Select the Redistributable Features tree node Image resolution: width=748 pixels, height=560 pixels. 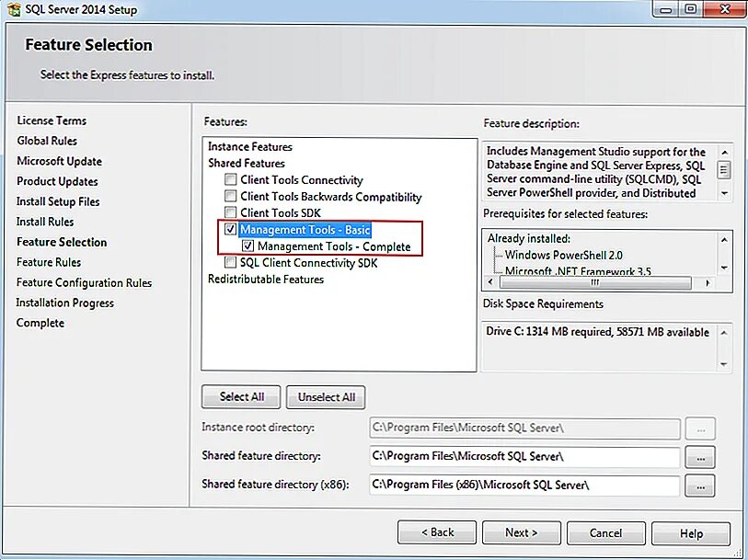266,280
